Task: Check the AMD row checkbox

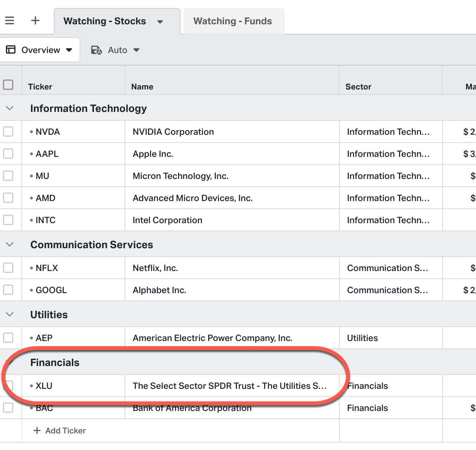Action: click(x=8, y=198)
